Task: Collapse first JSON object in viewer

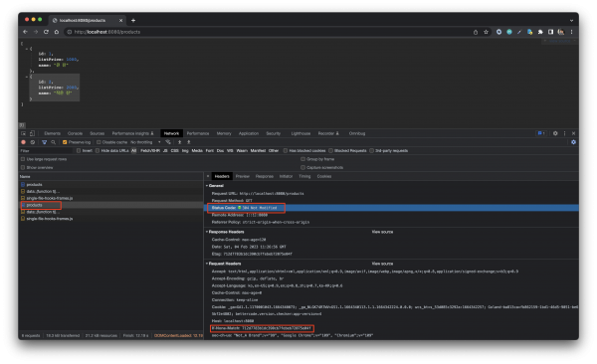Action: tap(27, 49)
